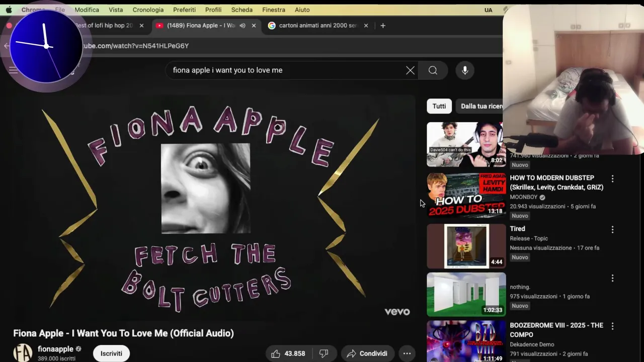The image size is (644, 362).
Task: Open a new browser tab
Action: (383, 25)
